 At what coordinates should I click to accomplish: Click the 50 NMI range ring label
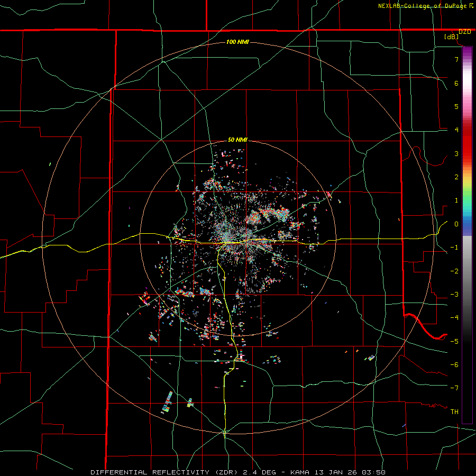[237, 140]
